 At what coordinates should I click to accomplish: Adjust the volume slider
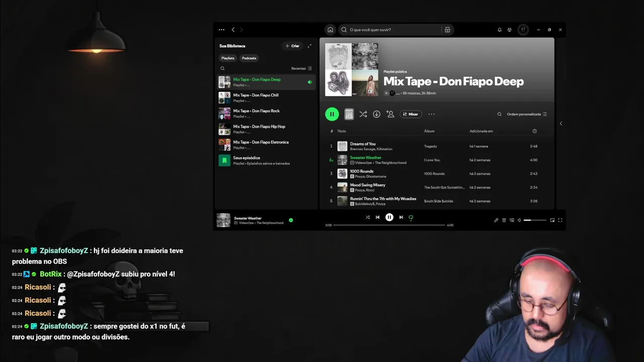535,220
